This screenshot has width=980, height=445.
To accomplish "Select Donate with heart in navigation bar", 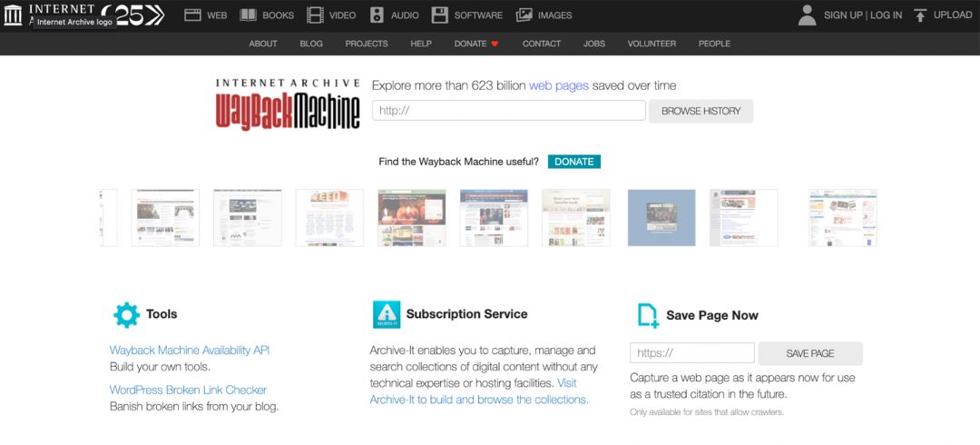I will 476,44.
